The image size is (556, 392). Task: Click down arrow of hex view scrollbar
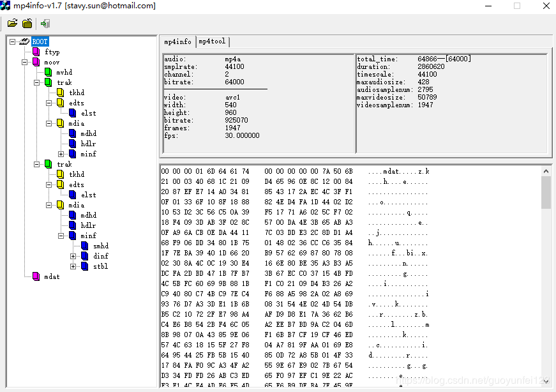[546, 381]
